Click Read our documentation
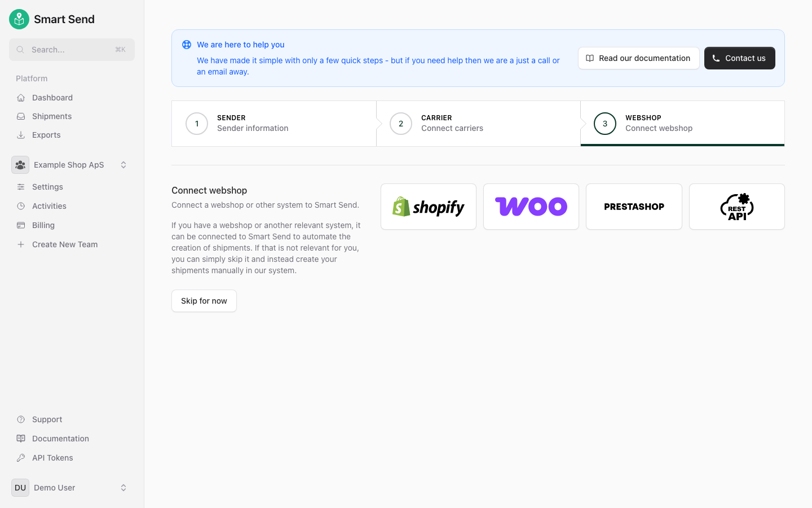812x508 pixels. coord(638,58)
